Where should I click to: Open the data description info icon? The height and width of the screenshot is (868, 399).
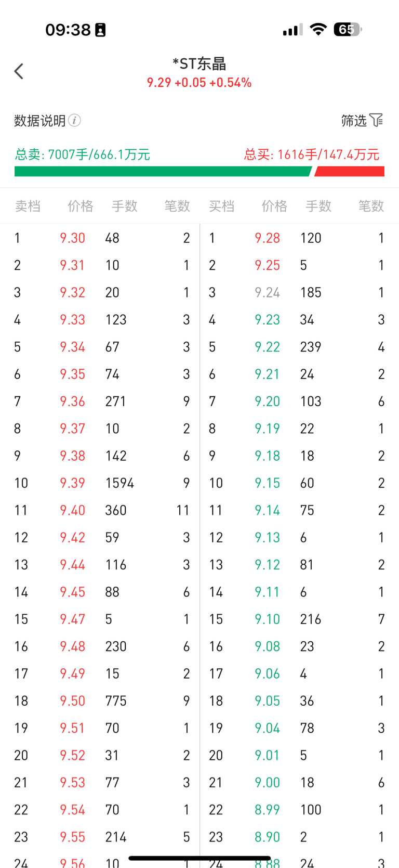[x=75, y=121]
